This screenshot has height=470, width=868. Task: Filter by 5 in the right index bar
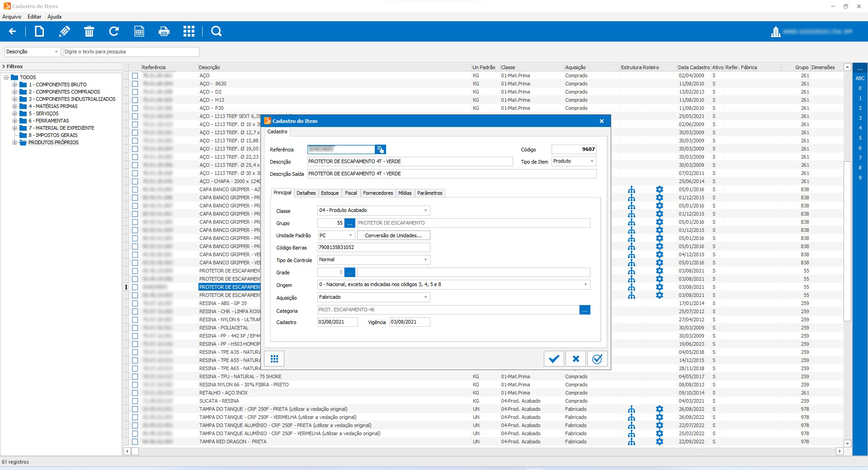pyautogui.click(x=860, y=138)
